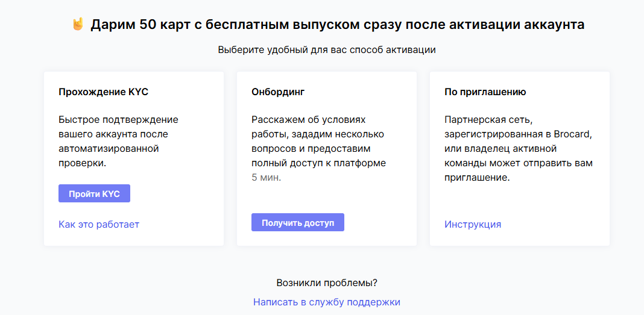Open Написать в службу поддержки link
Image resolution: width=644 pixels, height=315 pixels.
(x=327, y=302)
